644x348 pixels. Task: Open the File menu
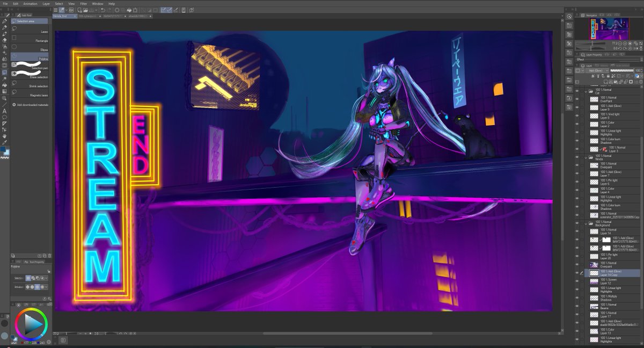click(x=5, y=3)
